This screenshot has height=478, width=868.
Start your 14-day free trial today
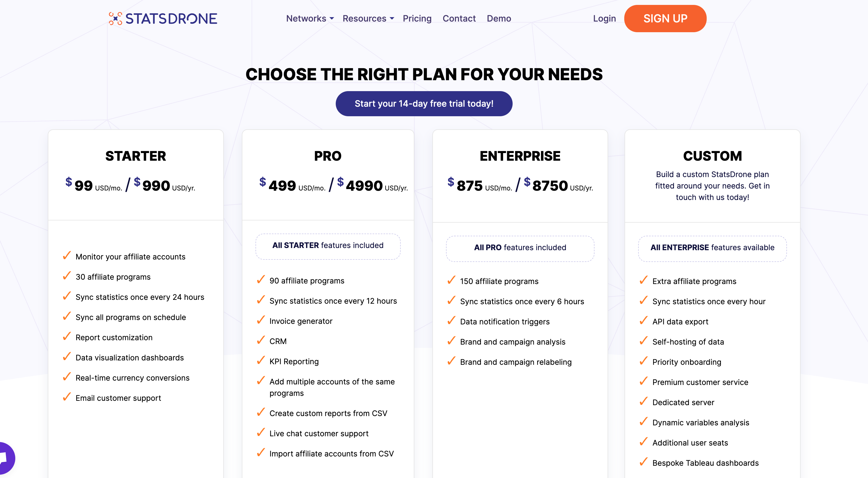pyautogui.click(x=424, y=104)
